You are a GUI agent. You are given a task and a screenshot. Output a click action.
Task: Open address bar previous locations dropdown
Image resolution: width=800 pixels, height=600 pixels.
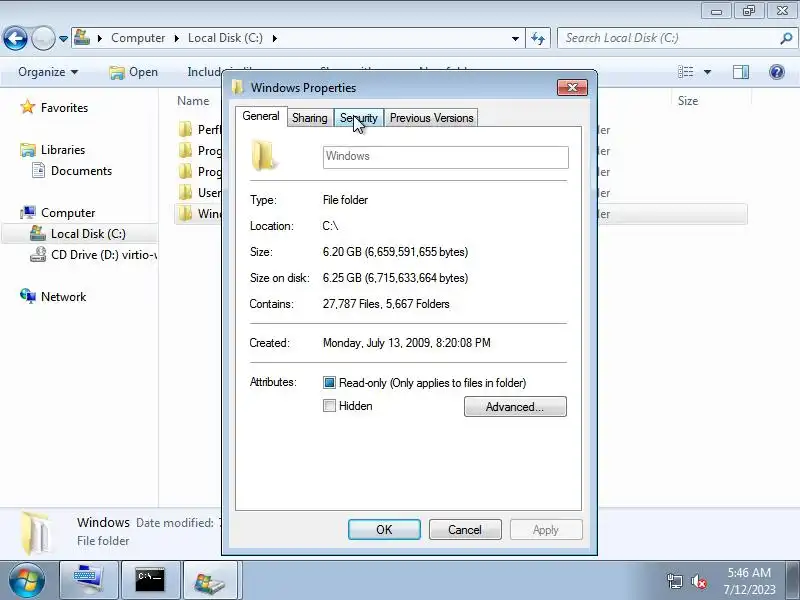click(x=515, y=38)
